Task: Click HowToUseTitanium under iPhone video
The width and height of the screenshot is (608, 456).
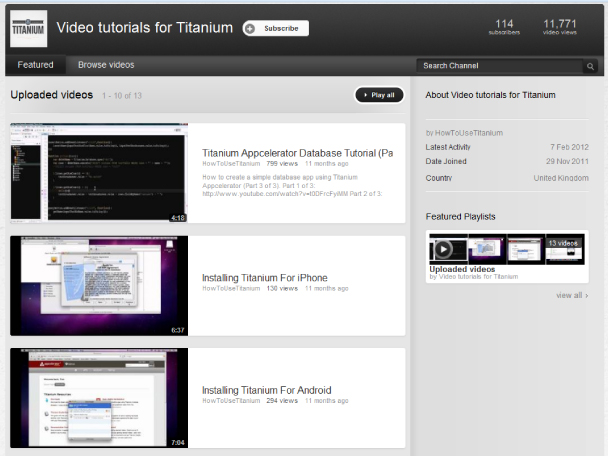Action: point(231,288)
